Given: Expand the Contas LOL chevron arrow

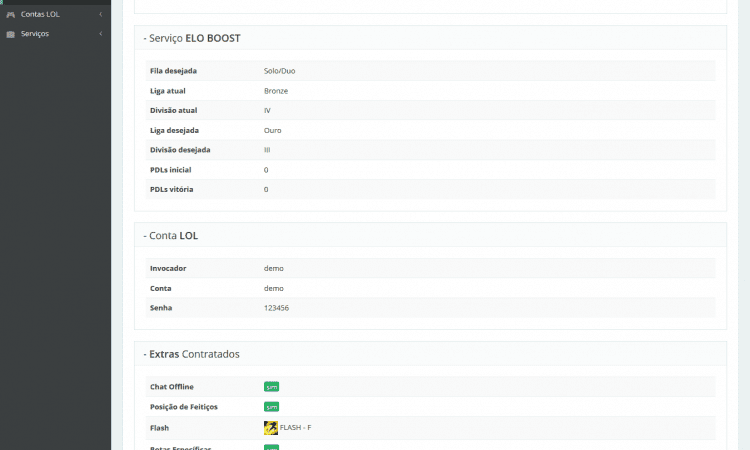Looking at the screenshot, I should [x=100, y=14].
